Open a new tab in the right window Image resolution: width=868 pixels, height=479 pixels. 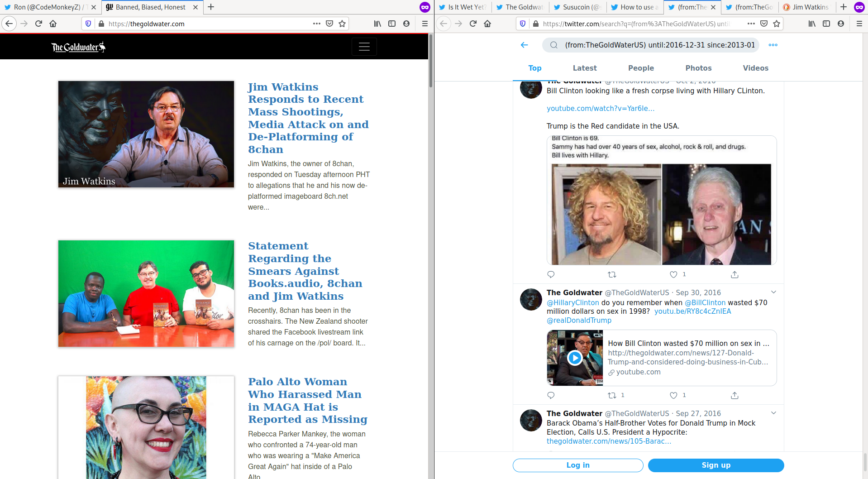[x=844, y=7]
